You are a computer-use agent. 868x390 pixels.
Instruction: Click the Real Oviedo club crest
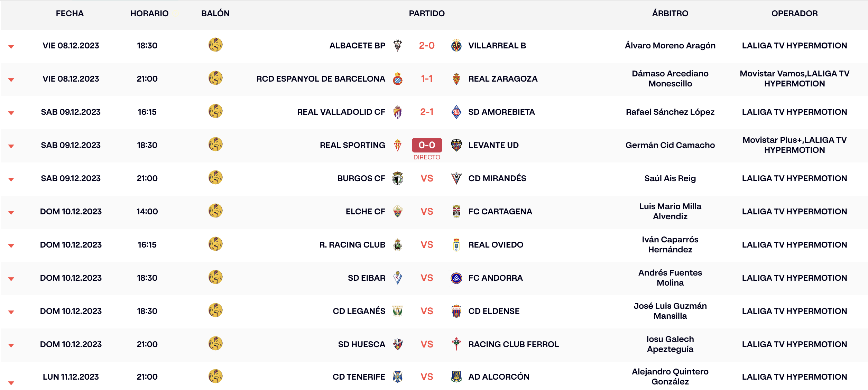click(x=456, y=245)
